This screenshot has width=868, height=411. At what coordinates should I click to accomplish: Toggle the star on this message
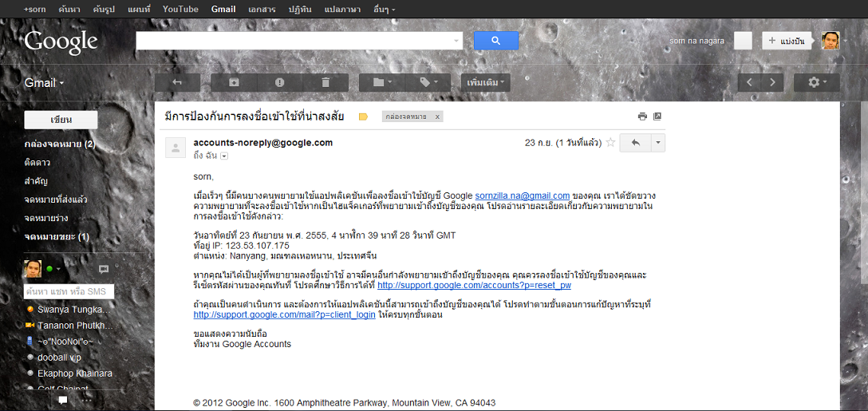pos(610,142)
